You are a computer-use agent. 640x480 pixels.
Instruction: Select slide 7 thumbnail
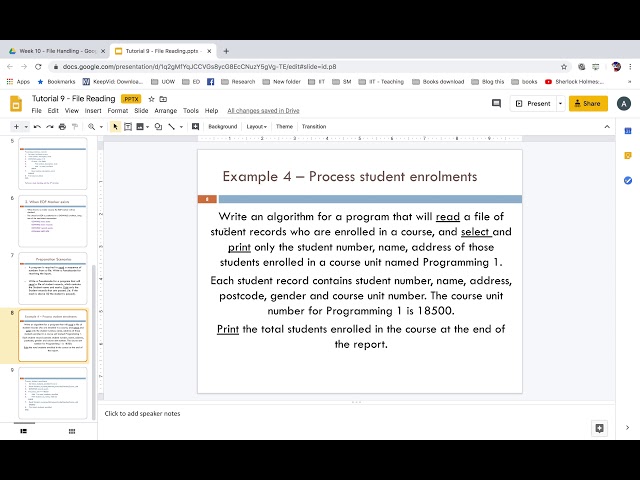coord(53,278)
